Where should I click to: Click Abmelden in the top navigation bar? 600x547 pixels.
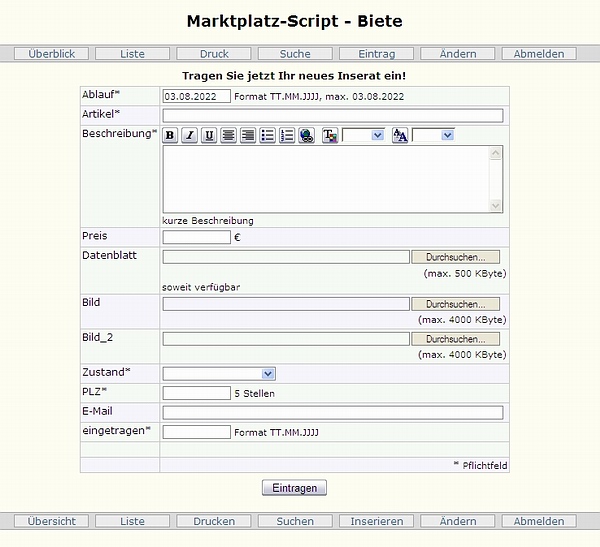pos(539,54)
